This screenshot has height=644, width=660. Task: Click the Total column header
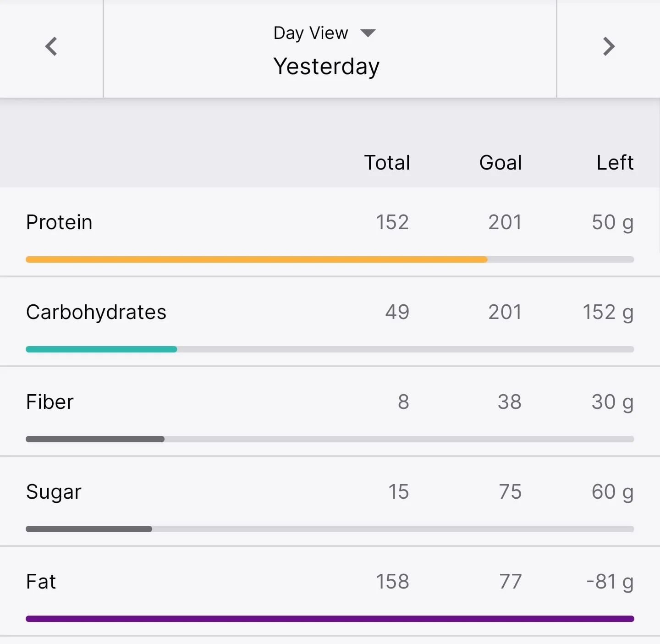pos(387,163)
